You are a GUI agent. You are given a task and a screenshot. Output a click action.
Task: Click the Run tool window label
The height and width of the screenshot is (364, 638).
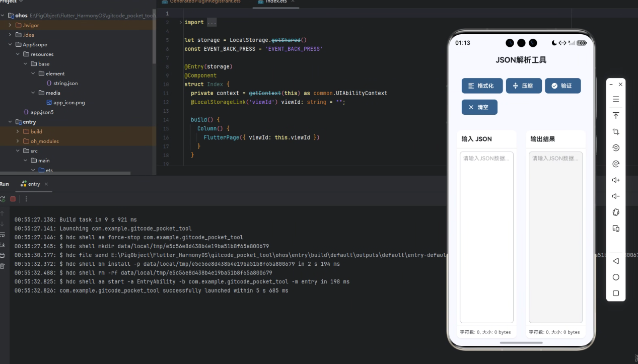(x=5, y=184)
